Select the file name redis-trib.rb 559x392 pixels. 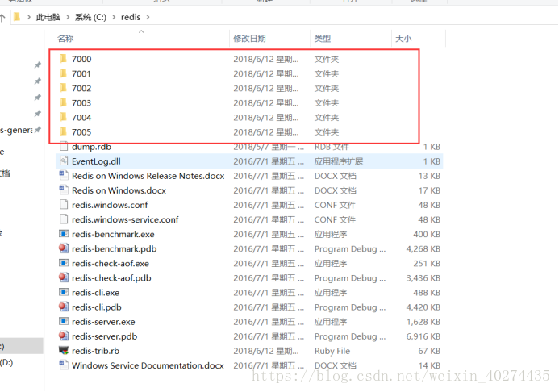95,351
